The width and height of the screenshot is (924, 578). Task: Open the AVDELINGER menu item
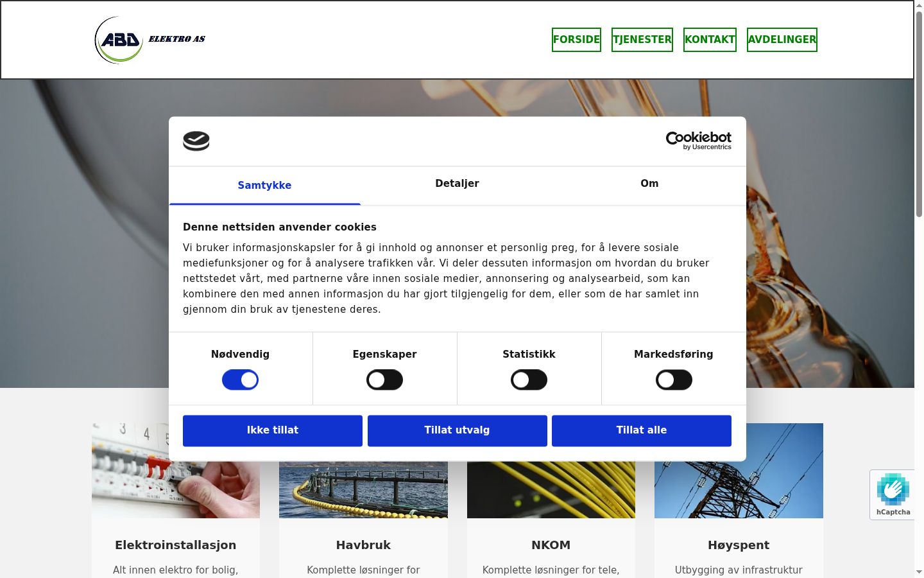pyautogui.click(x=782, y=40)
